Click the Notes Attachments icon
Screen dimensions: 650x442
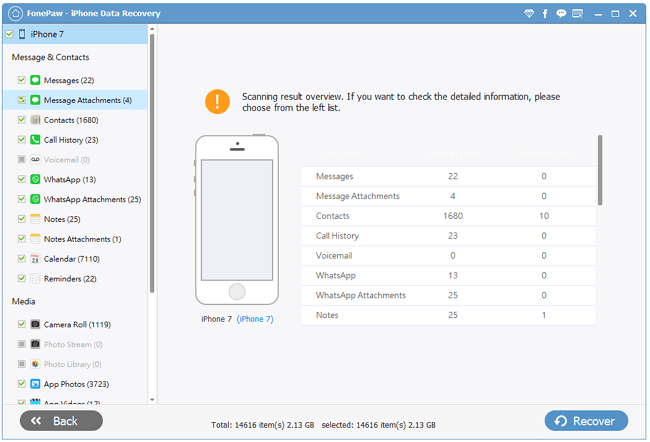coord(35,238)
